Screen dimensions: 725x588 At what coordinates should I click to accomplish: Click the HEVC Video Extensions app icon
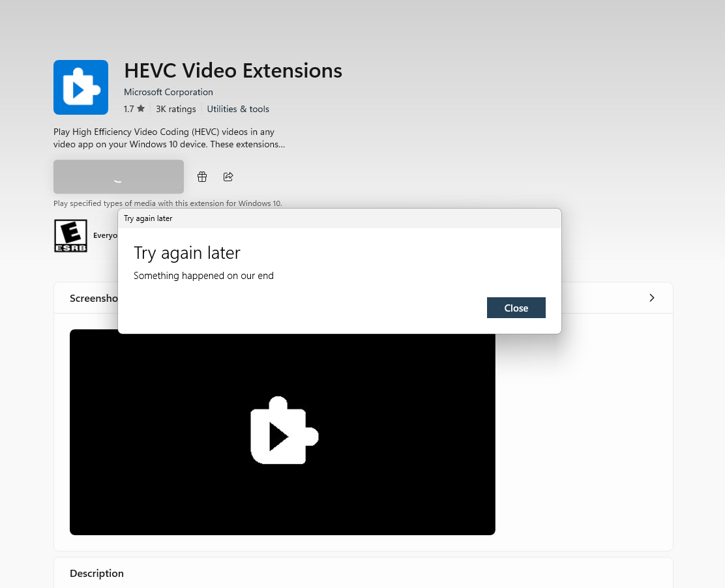81,87
